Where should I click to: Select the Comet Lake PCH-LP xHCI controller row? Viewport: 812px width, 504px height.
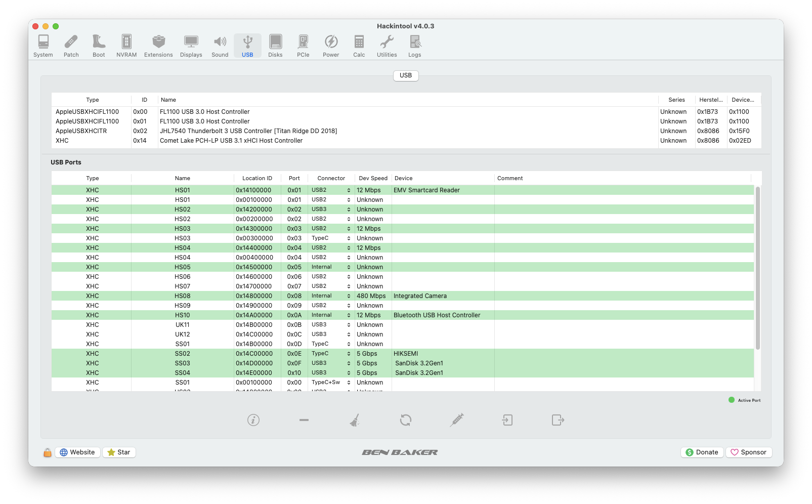pos(406,141)
